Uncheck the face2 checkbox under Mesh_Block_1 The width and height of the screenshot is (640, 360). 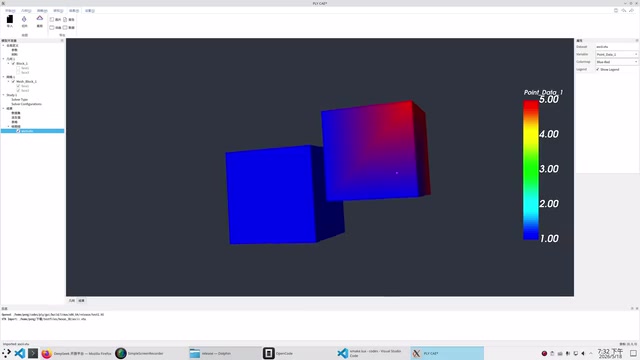click(x=18, y=91)
